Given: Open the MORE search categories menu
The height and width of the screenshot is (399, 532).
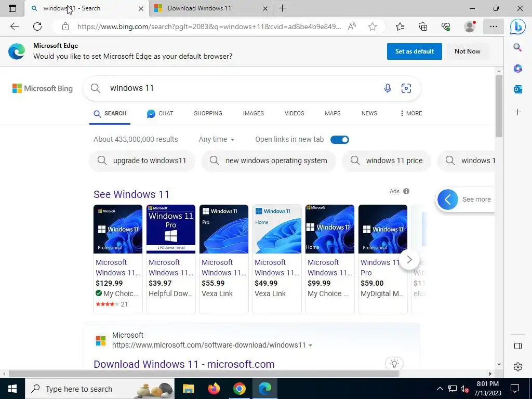Looking at the screenshot, I should tap(411, 113).
